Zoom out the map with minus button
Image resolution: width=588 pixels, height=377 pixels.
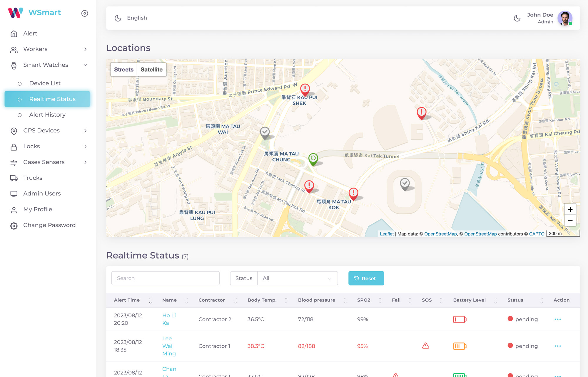click(x=570, y=221)
